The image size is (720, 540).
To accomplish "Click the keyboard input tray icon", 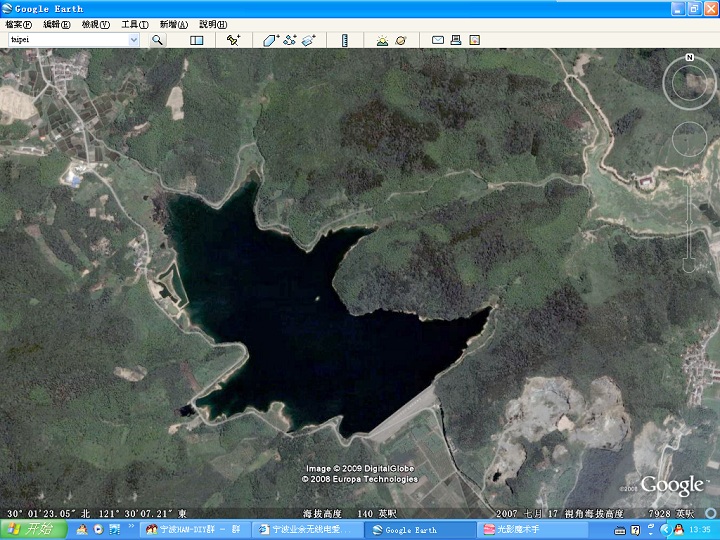I will 619,531.
